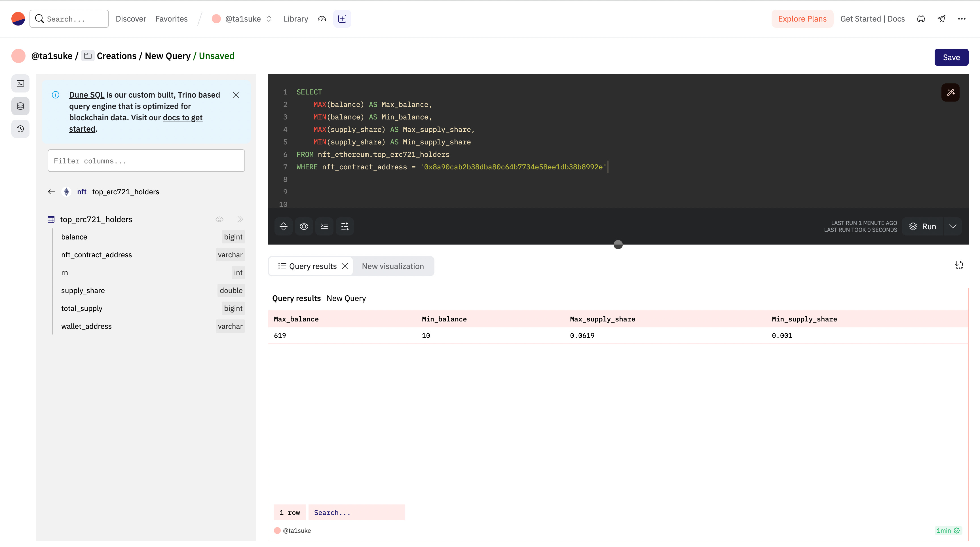Viewport: 980px width, 547px height.
Task: Click the nft namespace link
Action: (81, 192)
